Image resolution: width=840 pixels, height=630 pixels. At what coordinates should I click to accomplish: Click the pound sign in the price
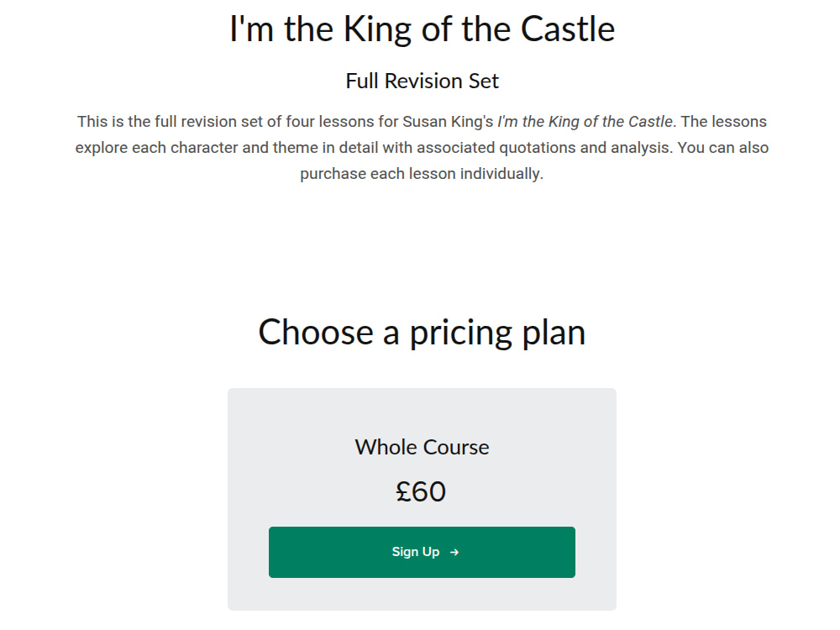(x=403, y=491)
